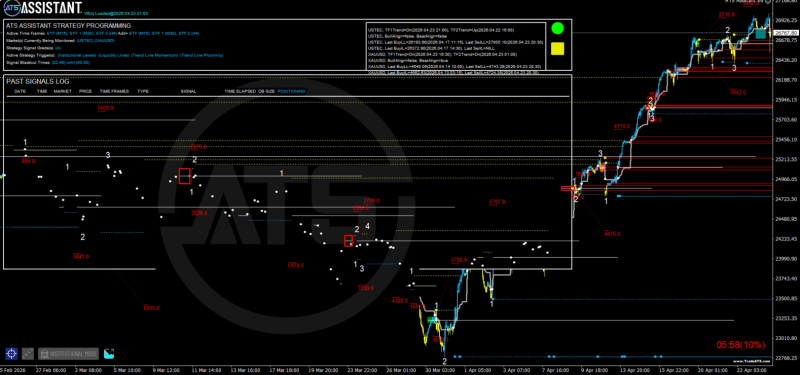
Task: Click the PRICE column header
Action: coord(85,91)
